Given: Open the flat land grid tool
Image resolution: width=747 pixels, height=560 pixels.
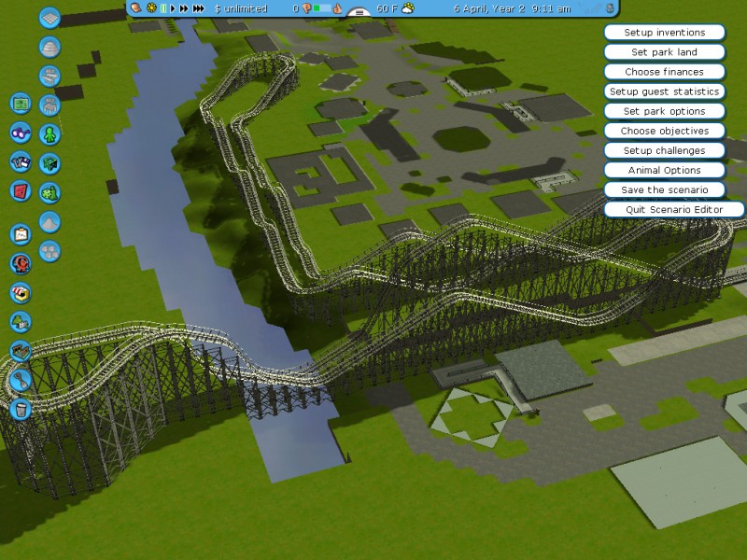Looking at the screenshot, I should (49, 18).
